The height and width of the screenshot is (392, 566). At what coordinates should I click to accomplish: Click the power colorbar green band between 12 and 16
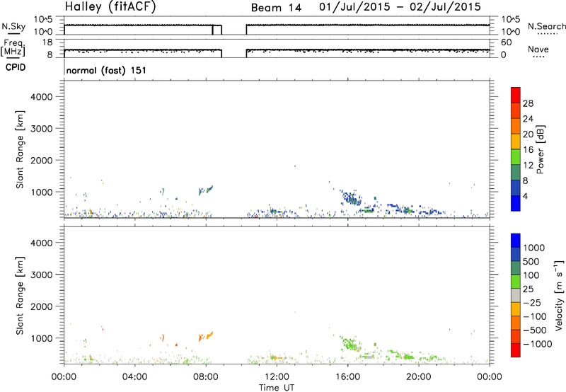(516, 156)
